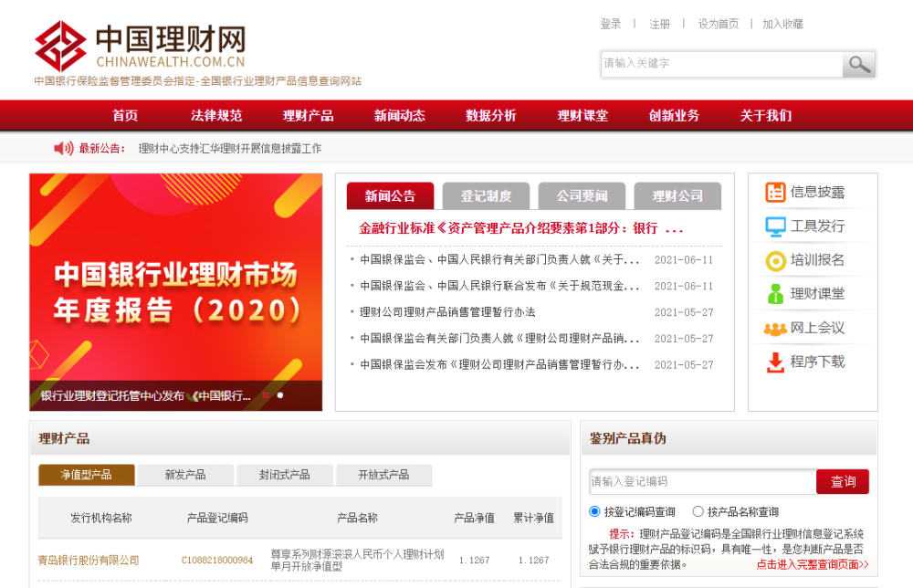The width and height of the screenshot is (913, 588).
Task: Open product code C1088218000984
Action: click(x=217, y=560)
